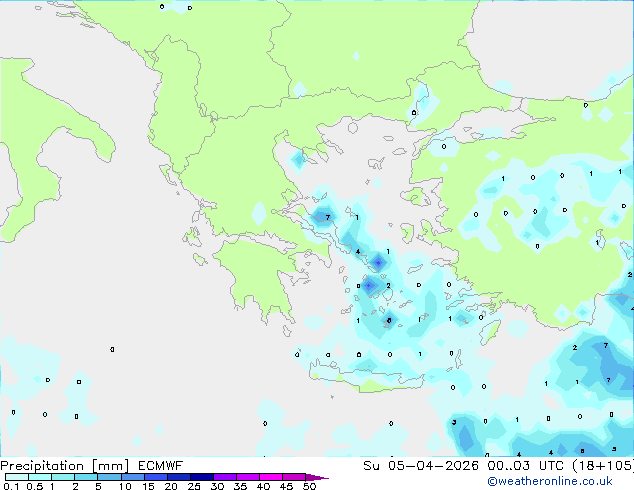
Task: Pick the 2–5 mm legend swatch
Action: (86, 477)
